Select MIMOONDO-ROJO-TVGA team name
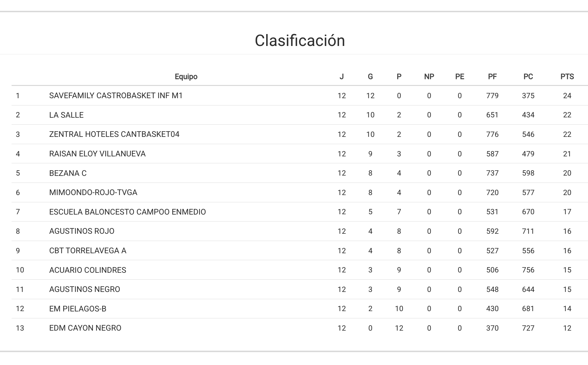This screenshot has height=365, width=588. tap(93, 192)
